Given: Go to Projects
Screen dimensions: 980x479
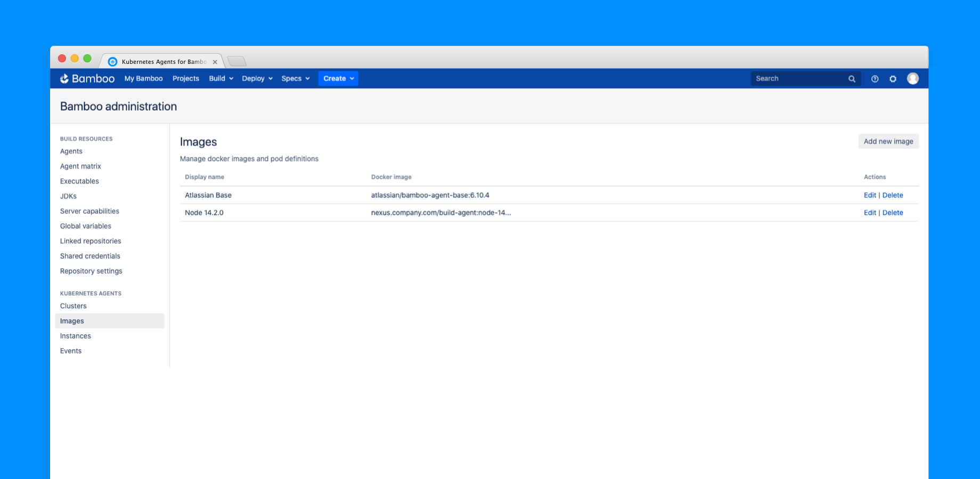Looking at the screenshot, I should [186, 78].
